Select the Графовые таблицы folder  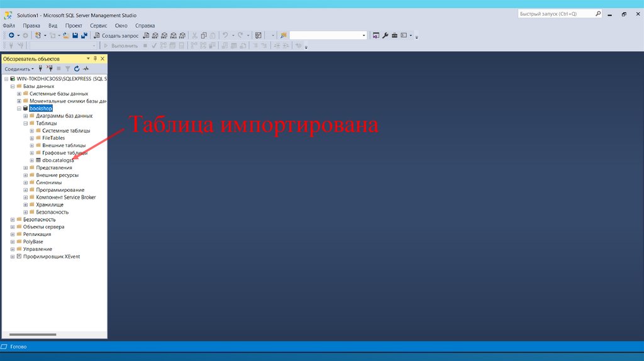pos(65,153)
